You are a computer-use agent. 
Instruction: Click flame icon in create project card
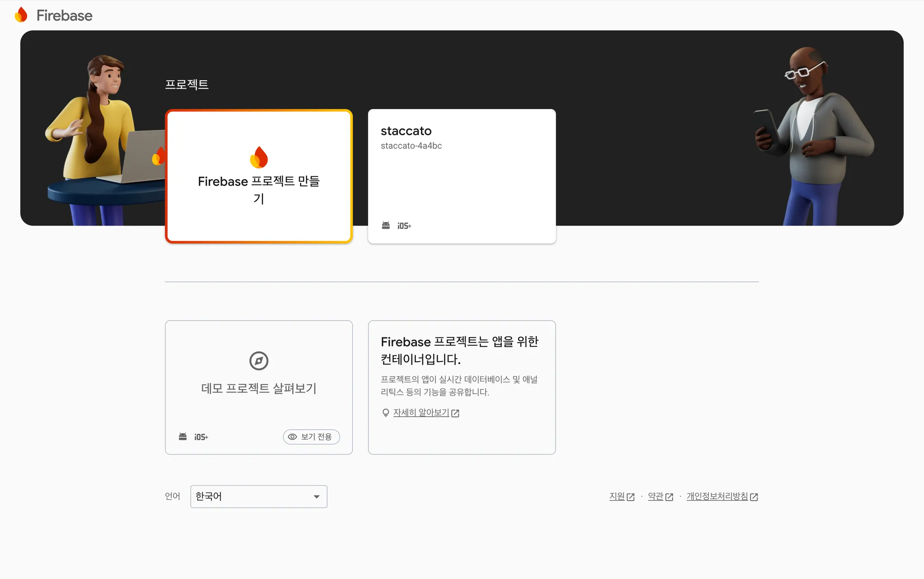259,157
